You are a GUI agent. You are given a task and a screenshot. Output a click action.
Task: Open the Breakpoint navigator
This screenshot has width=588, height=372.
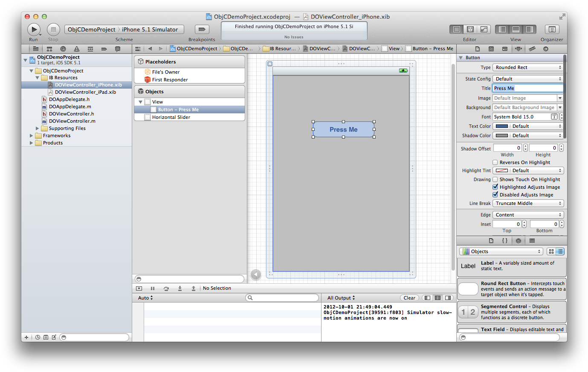pyautogui.click(x=104, y=49)
